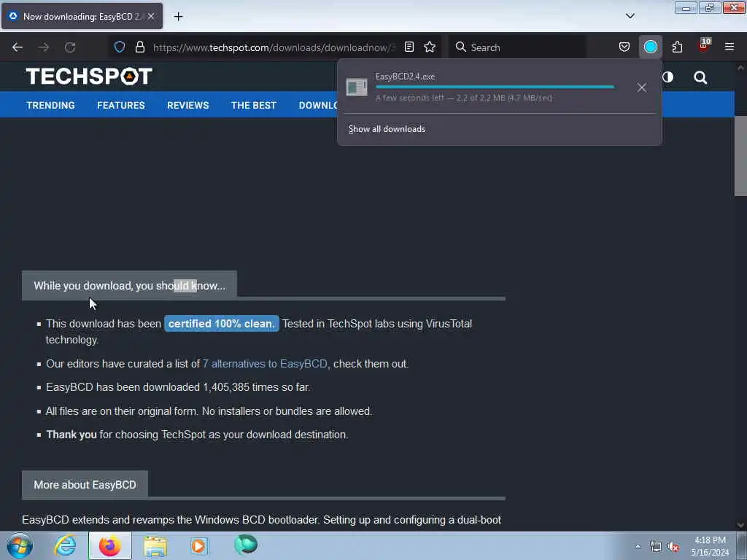Click the Firefox taskbar icon

(109, 545)
